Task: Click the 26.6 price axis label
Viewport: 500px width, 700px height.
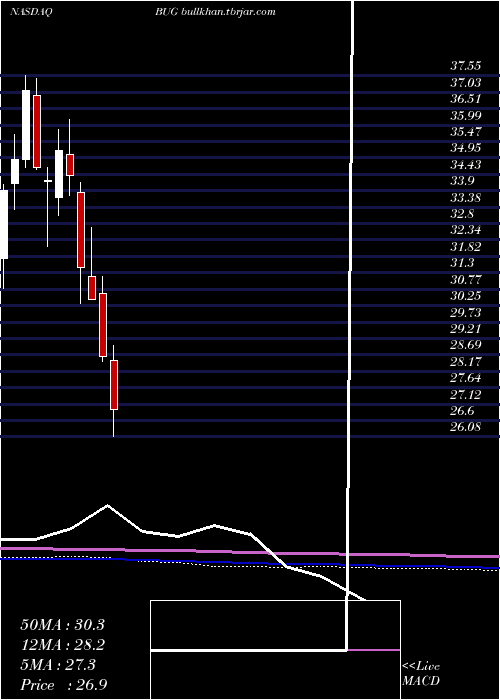Action: [x=462, y=411]
